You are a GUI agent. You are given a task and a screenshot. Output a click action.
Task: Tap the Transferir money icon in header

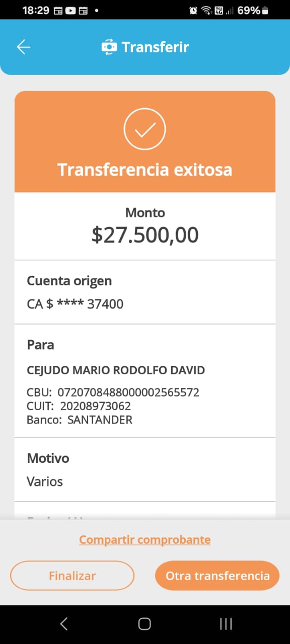[x=109, y=47]
